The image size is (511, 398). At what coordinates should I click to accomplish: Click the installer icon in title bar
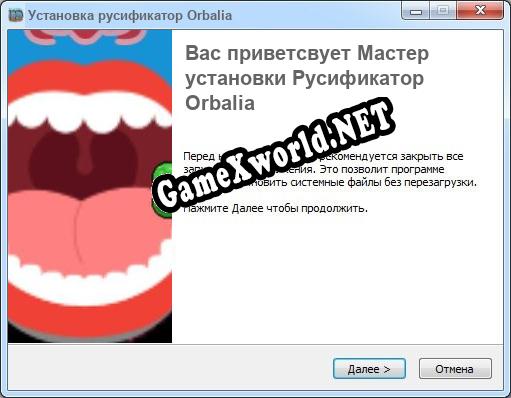tap(16, 15)
